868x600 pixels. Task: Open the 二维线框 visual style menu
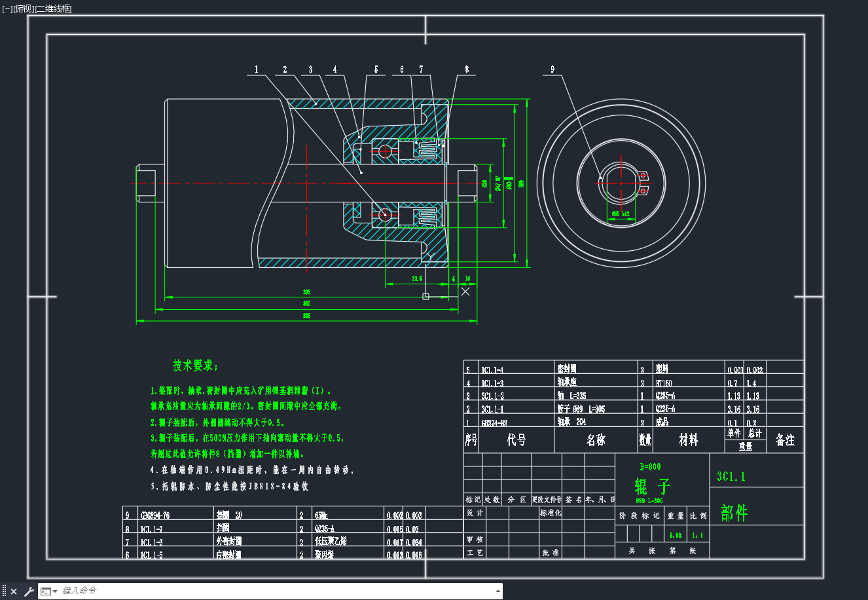[x=53, y=9]
